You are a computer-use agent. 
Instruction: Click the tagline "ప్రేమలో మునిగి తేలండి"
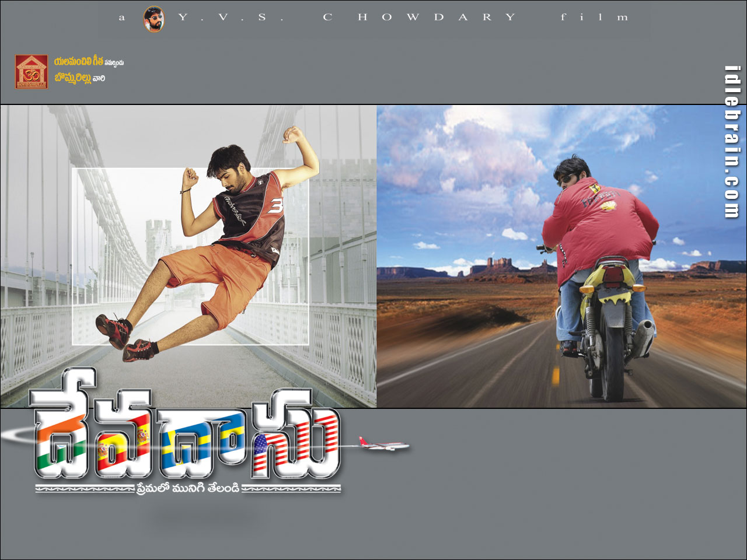click(188, 489)
